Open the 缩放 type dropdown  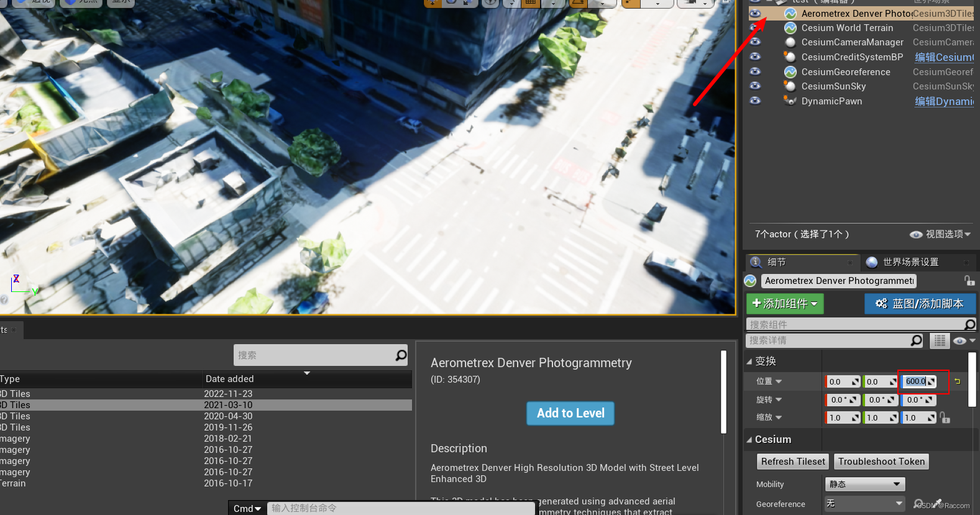(x=778, y=417)
